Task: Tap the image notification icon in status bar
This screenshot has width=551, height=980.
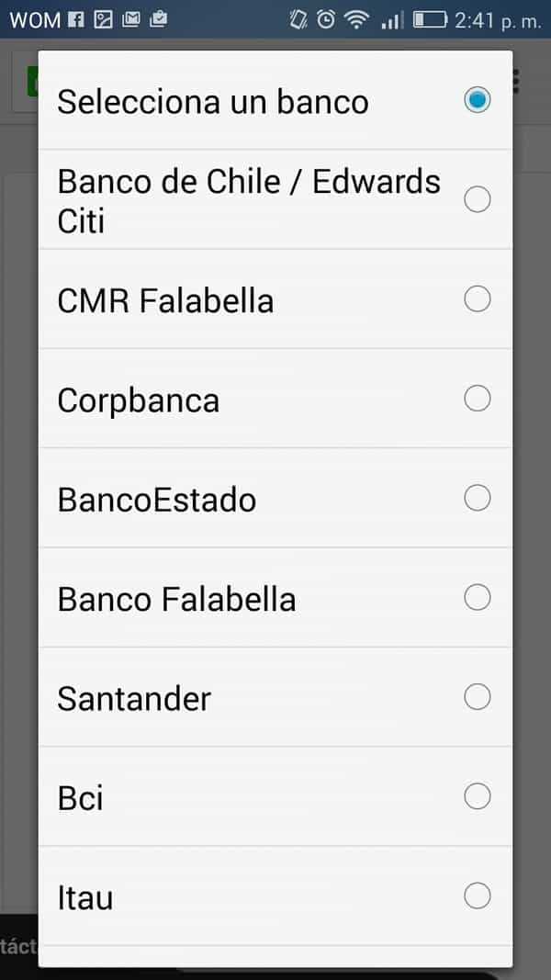Action: pyautogui.click(x=103, y=19)
